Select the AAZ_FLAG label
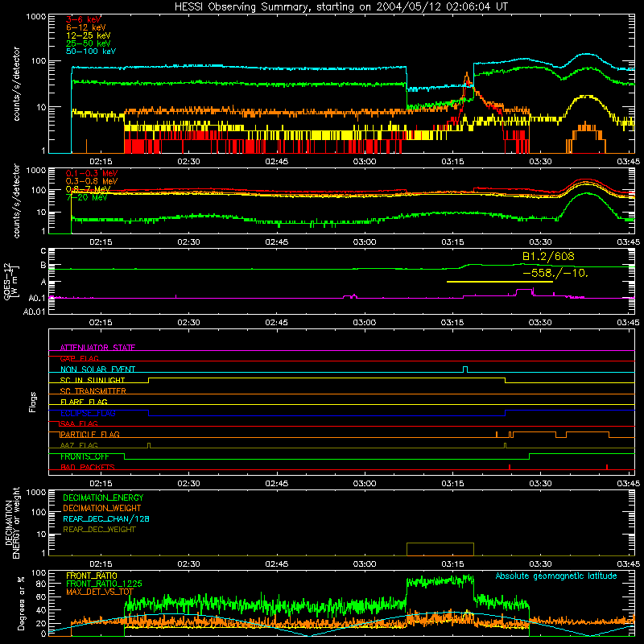 pyautogui.click(x=79, y=445)
